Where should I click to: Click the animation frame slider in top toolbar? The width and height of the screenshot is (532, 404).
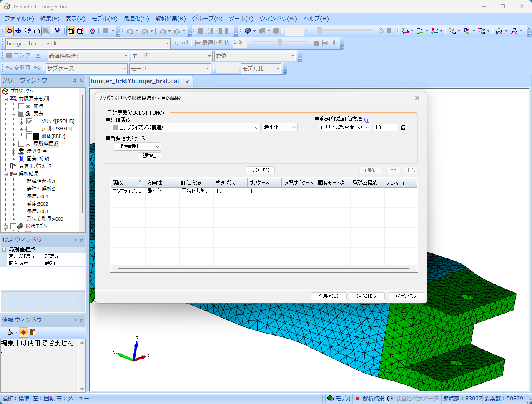click(x=319, y=31)
